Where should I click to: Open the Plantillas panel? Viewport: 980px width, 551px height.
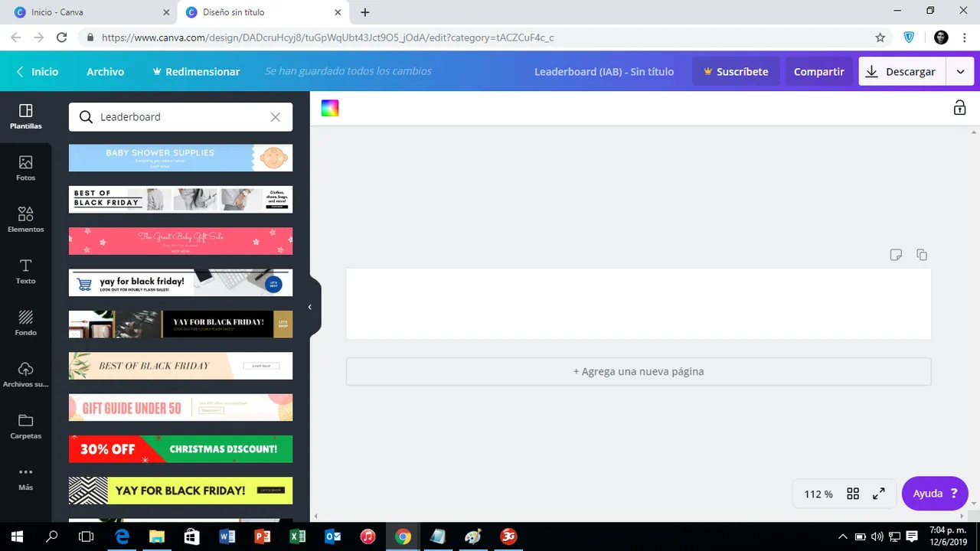(x=25, y=117)
